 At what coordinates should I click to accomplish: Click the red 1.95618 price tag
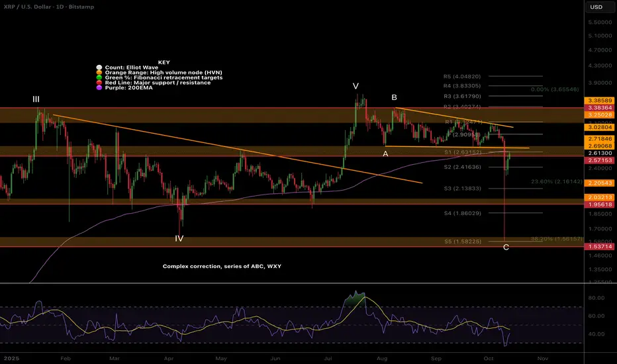[600, 205]
